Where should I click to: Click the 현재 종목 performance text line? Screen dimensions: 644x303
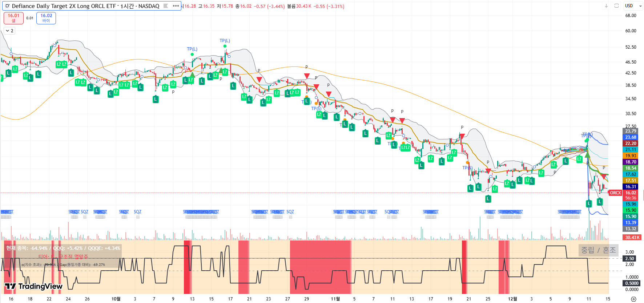pyautogui.click(x=63, y=248)
